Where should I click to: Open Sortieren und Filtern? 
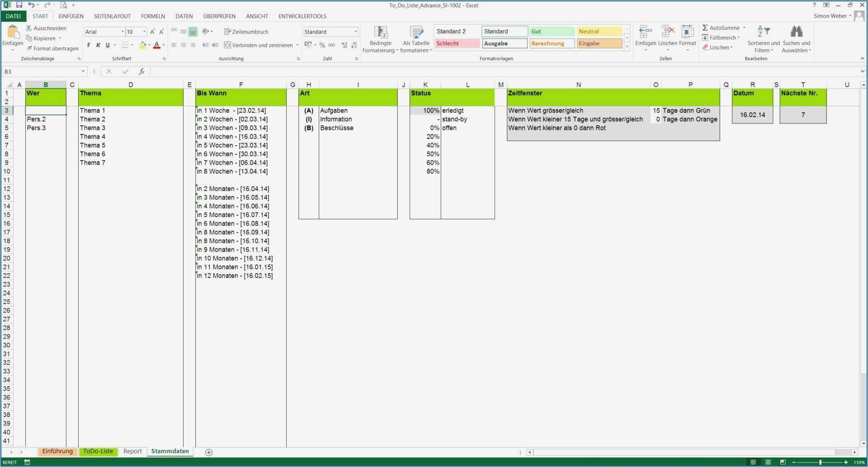pyautogui.click(x=763, y=38)
